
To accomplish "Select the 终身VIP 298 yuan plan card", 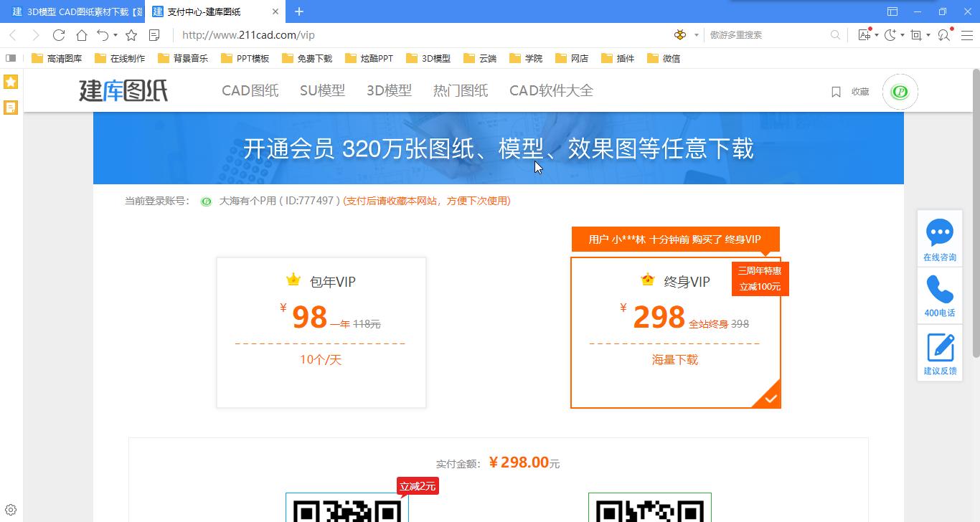I will [675, 333].
